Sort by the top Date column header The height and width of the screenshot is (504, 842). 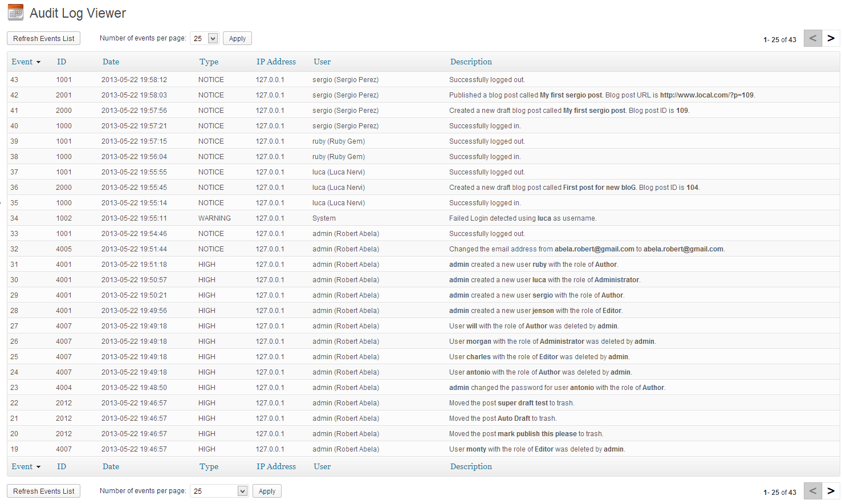111,62
